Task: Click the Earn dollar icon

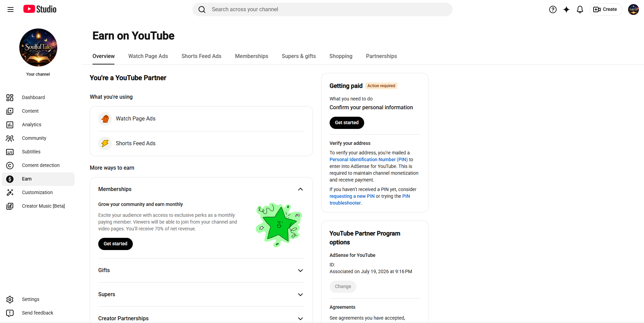Action: click(x=10, y=179)
